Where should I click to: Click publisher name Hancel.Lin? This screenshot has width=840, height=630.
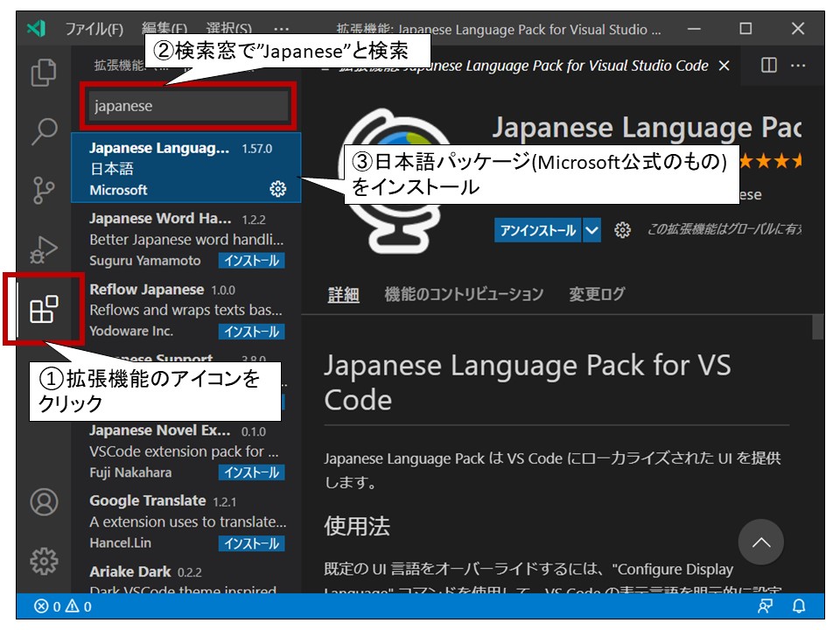tap(120, 542)
